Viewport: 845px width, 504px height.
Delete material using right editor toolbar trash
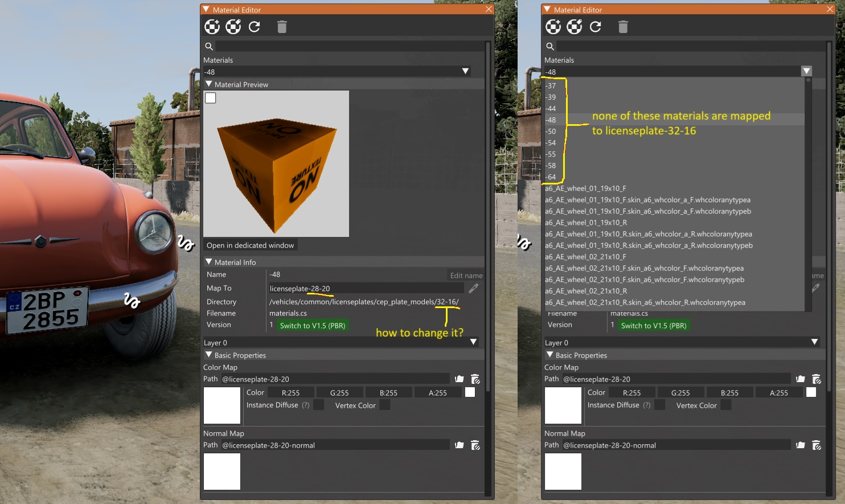pos(623,27)
